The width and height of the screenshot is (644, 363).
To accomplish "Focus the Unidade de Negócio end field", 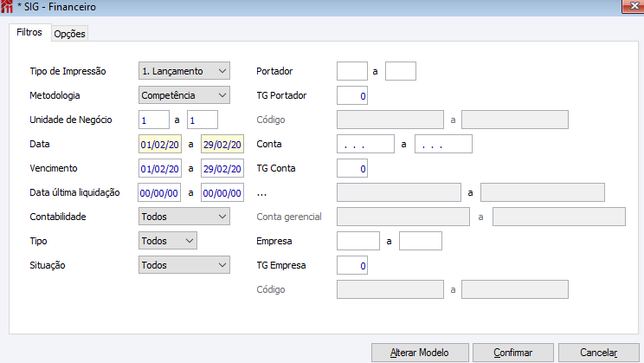I will pyautogui.click(x=203, y=120).
